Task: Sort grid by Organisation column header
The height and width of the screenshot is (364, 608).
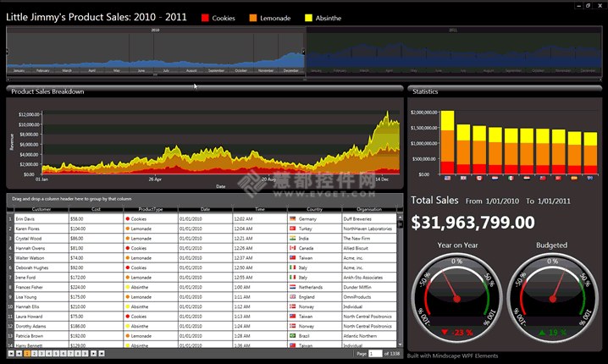Action: pos(369,209)
